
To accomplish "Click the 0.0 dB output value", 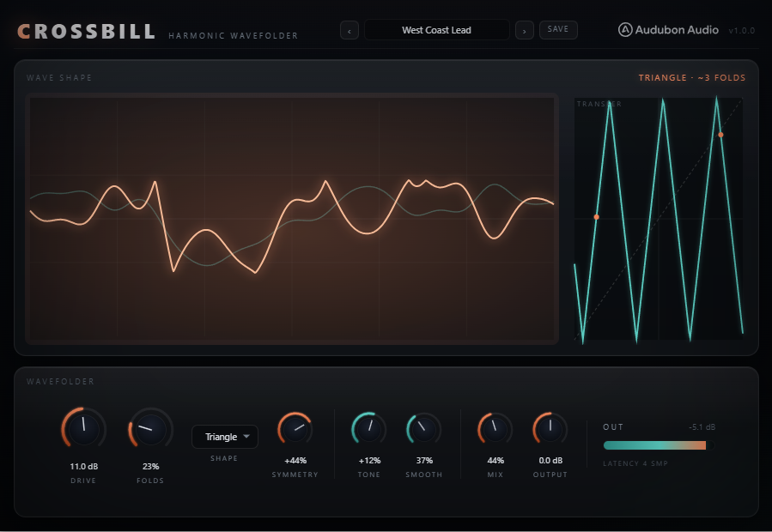I will click(x=550, y=461).
